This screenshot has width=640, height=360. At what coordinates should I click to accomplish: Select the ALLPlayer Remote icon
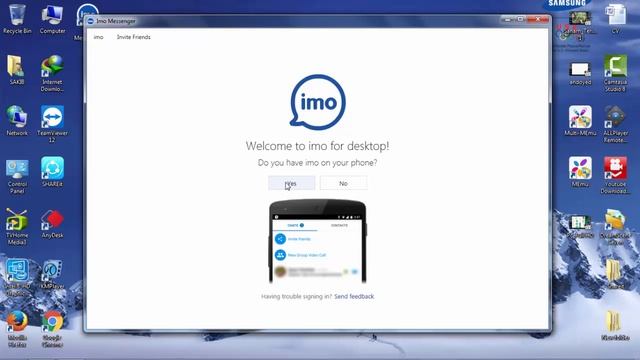point(616,124)
